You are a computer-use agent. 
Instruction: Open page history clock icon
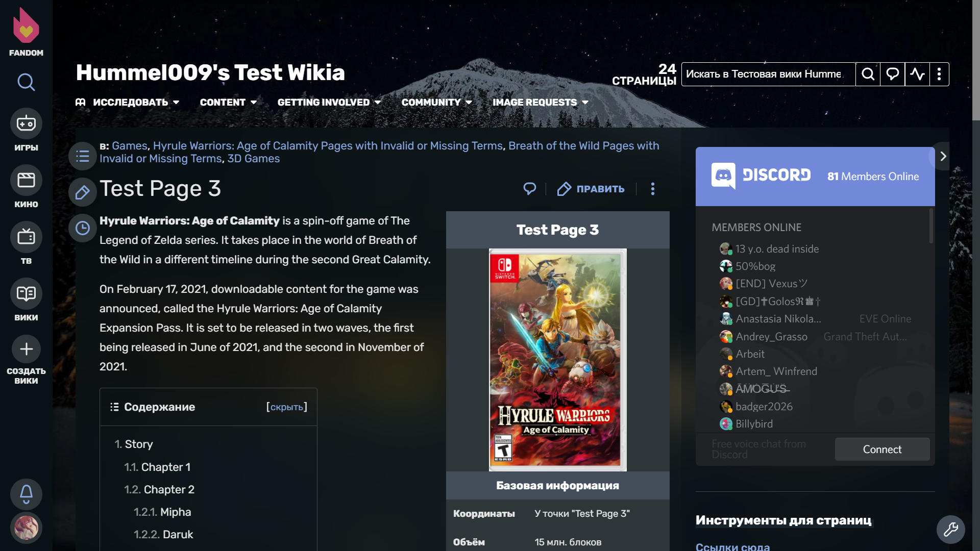pyautogui.click(x=83, y=228)
